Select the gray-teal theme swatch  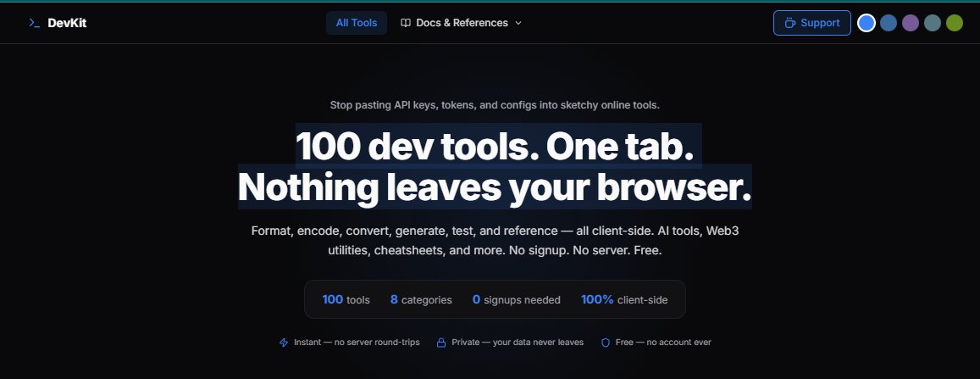click(933, 23)
